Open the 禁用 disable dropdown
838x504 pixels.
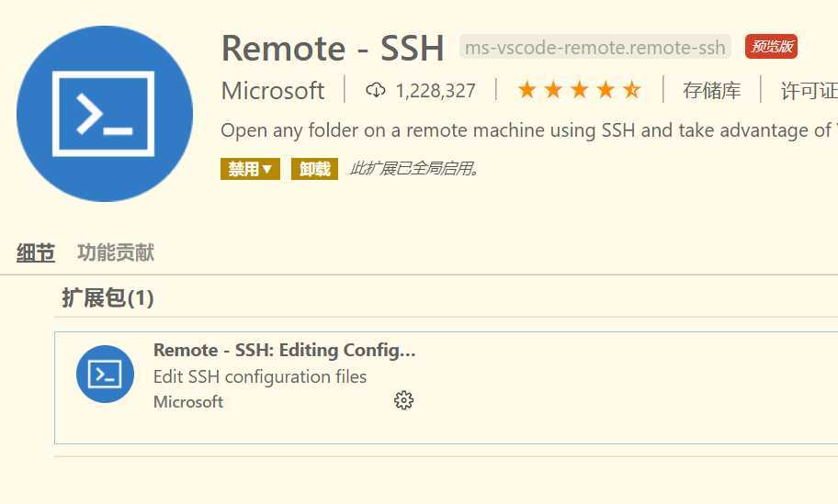[250, 169]
